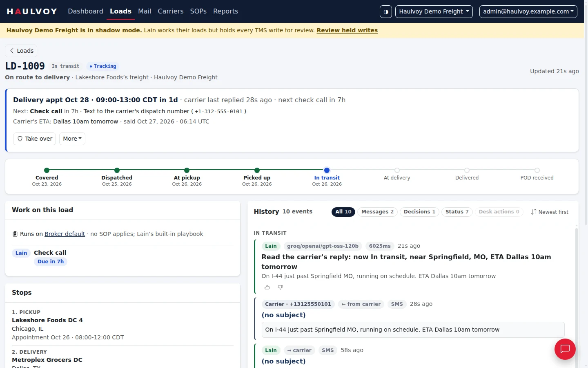This screenshot has height=368, width=588.
Task: Open the Carriers page
Action: click(171, 11)
